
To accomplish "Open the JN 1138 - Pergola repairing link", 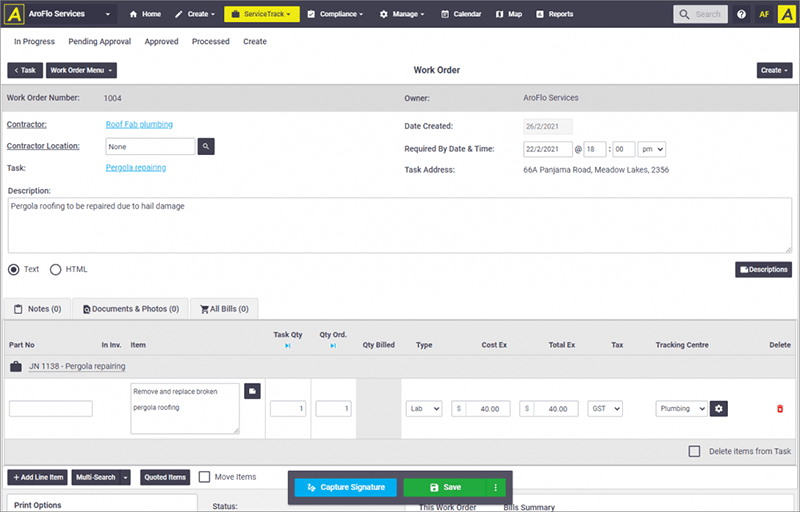I will coord(77,366).
